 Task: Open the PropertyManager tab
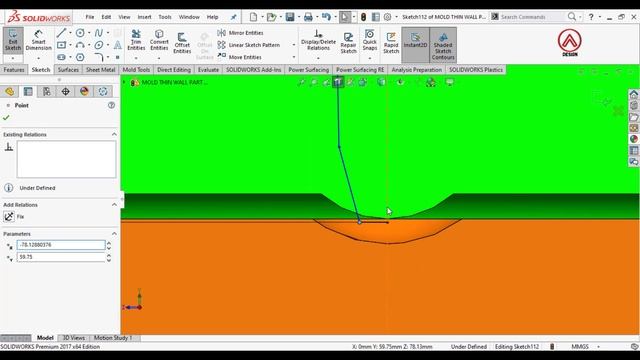[x=28, y=91]
